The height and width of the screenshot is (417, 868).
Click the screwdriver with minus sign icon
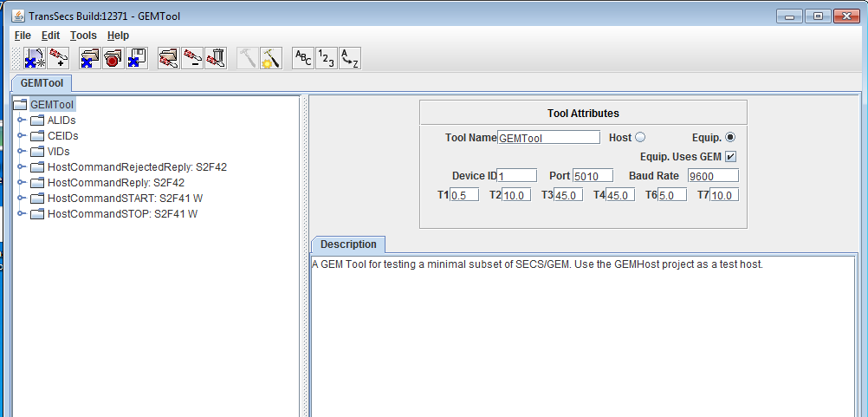tap(192, 58)
